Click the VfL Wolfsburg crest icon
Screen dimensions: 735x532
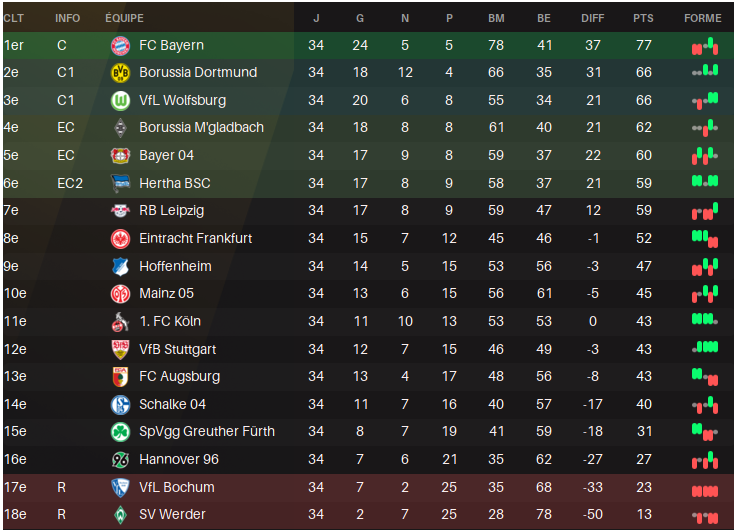(121, 101)
